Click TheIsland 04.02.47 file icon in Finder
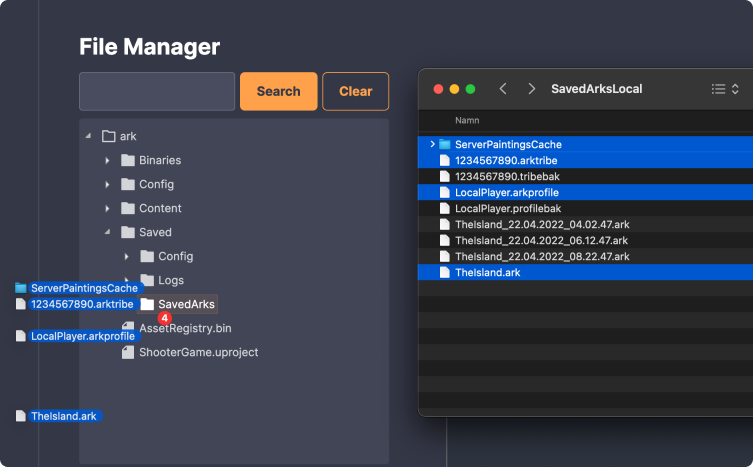This screenshot has width=753, height=467. click(445, 224)
